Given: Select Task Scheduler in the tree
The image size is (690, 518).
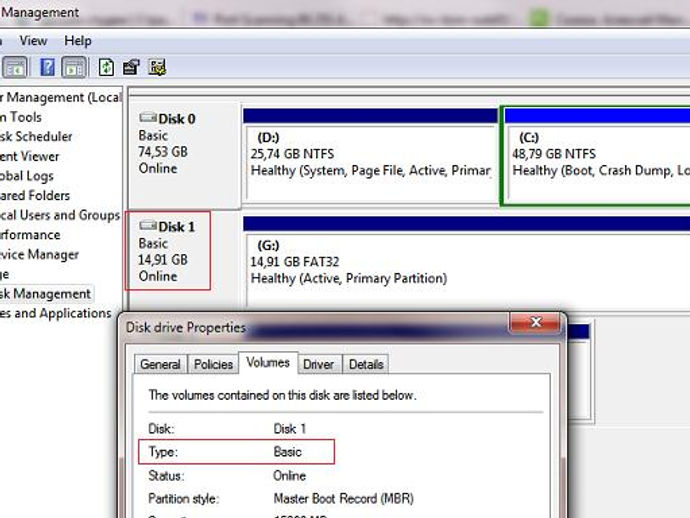Looking at the screenshot, I should [x=36, y=136].
